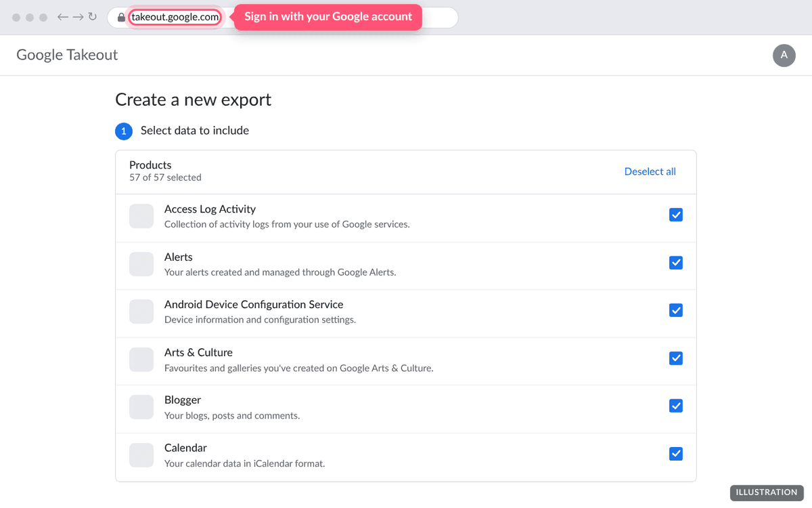This screenshot has width=812, height=508.
Task: Click 'Create a new export' heading
Action: [x=193, y=100]
